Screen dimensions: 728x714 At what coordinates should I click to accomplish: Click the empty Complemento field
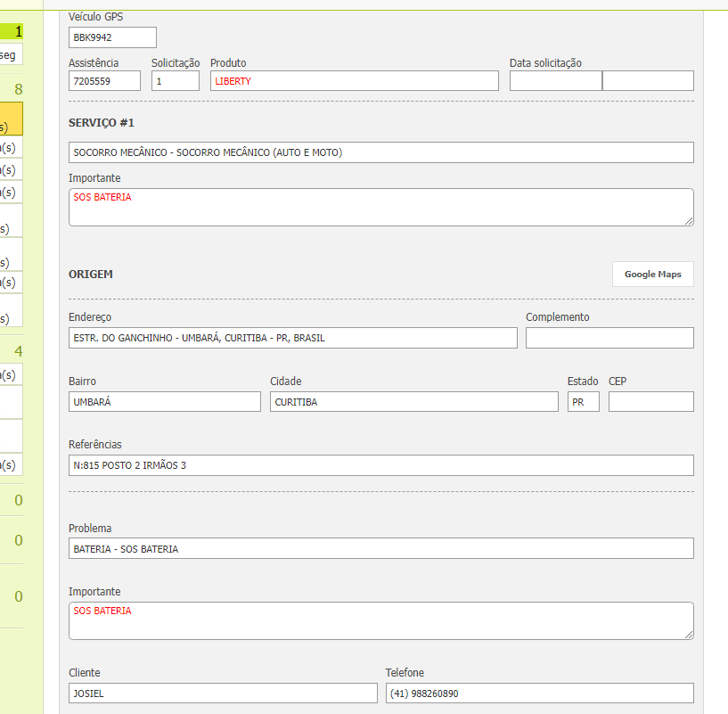pyautogui.click(x=609, y=338)
